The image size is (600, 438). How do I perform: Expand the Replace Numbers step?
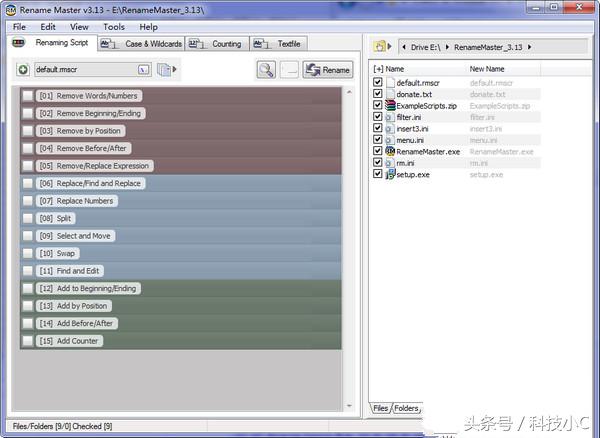pos(77,201)
